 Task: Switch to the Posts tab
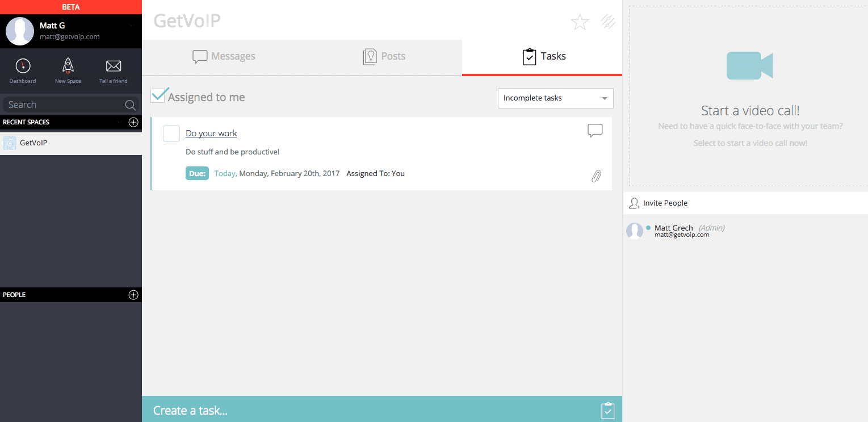click(x=384, y=56)
